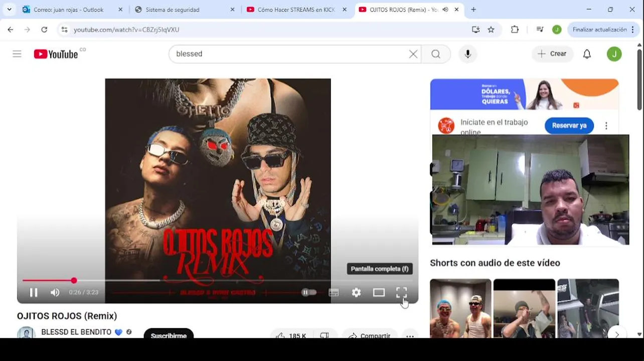Start voice search with the microphone
The width and height of the screenshot is (644, 361).
click(x=468, y=54)
